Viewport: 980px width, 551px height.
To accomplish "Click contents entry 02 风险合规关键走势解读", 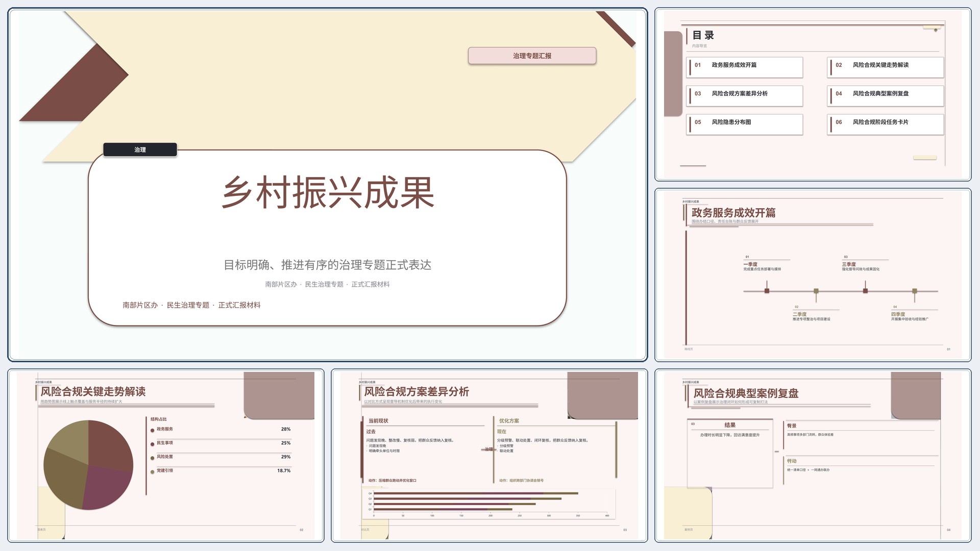I will point(885,67).
